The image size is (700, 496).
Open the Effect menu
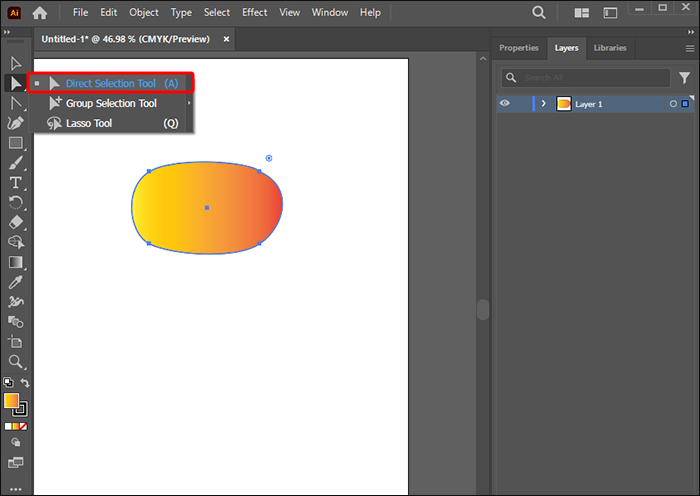pos(255,13)
